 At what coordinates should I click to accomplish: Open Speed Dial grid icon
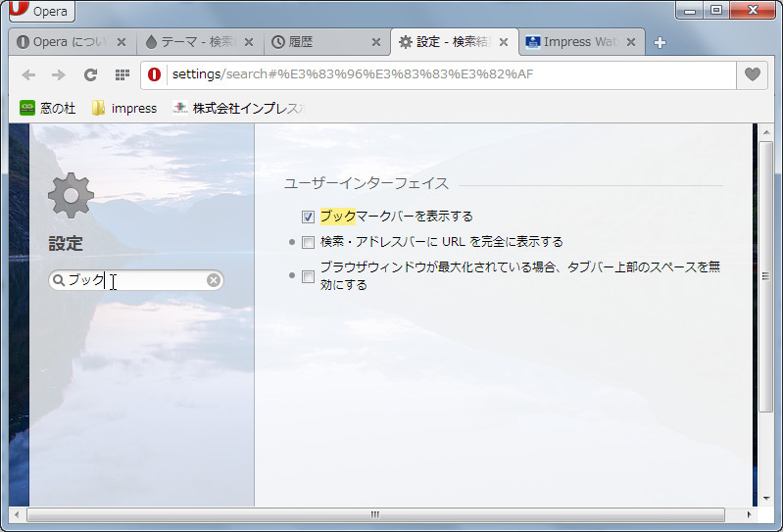122,74
